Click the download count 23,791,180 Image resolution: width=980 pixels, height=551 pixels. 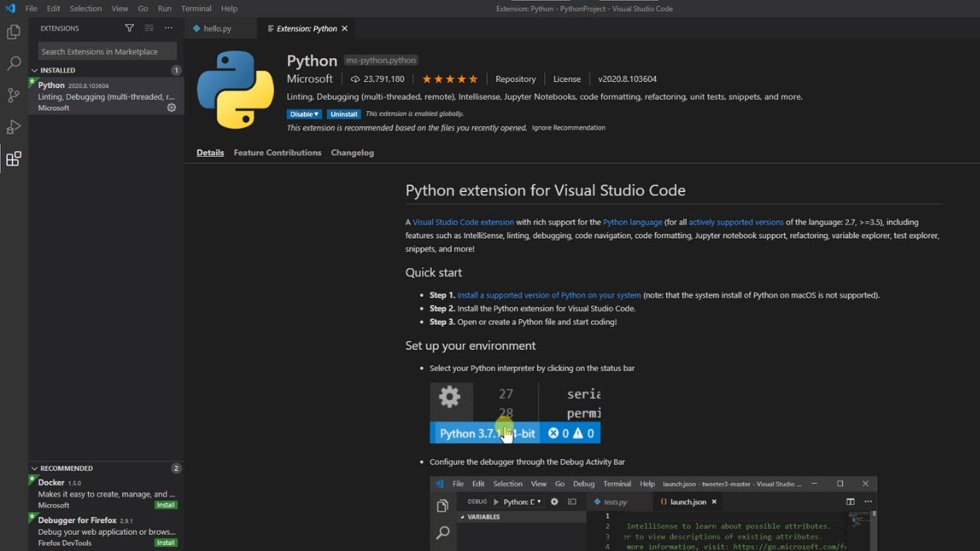tap(377, 79)
